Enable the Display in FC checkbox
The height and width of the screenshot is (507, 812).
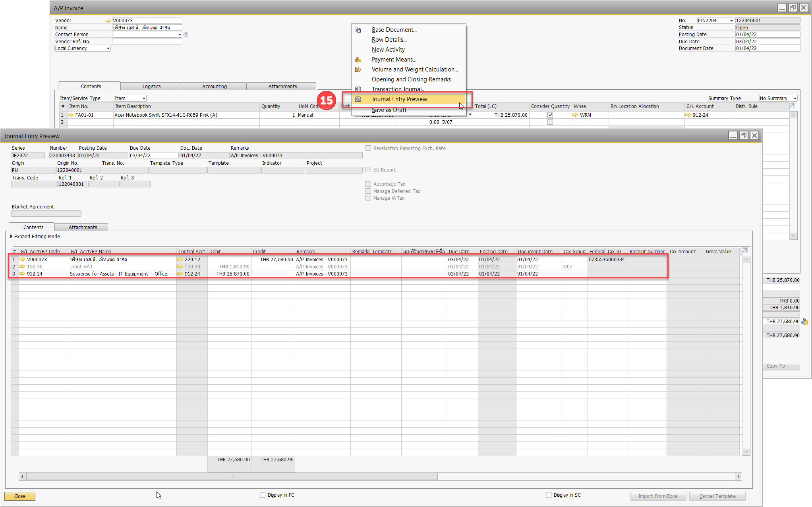(x=263, y=495)
